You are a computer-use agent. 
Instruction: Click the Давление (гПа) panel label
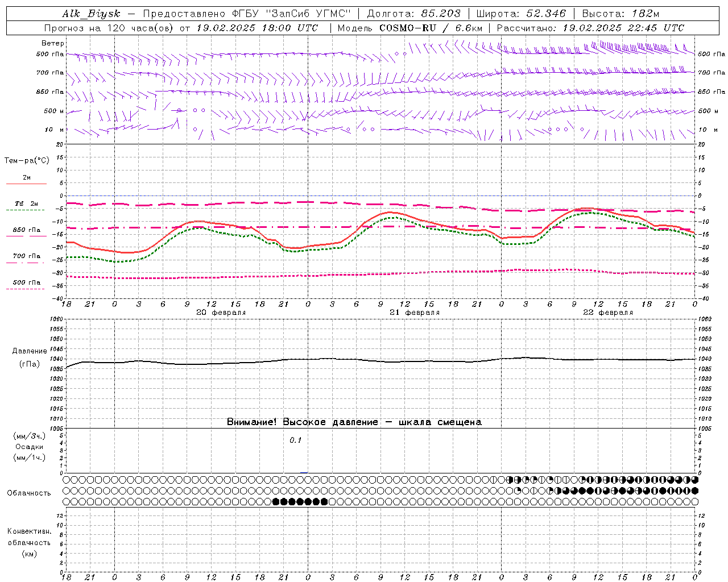coord(30,357)
